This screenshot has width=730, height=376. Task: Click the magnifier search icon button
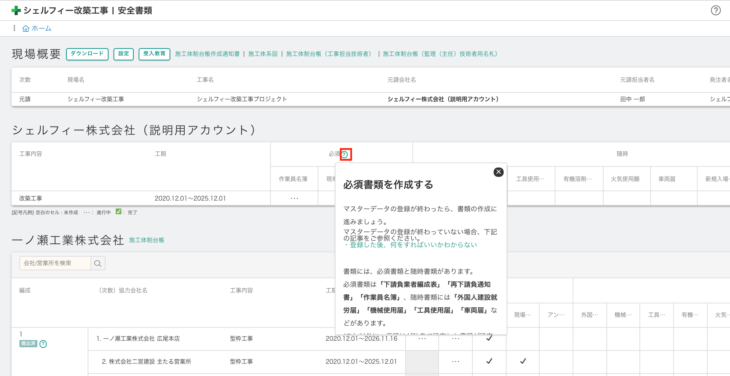point(98,263)
